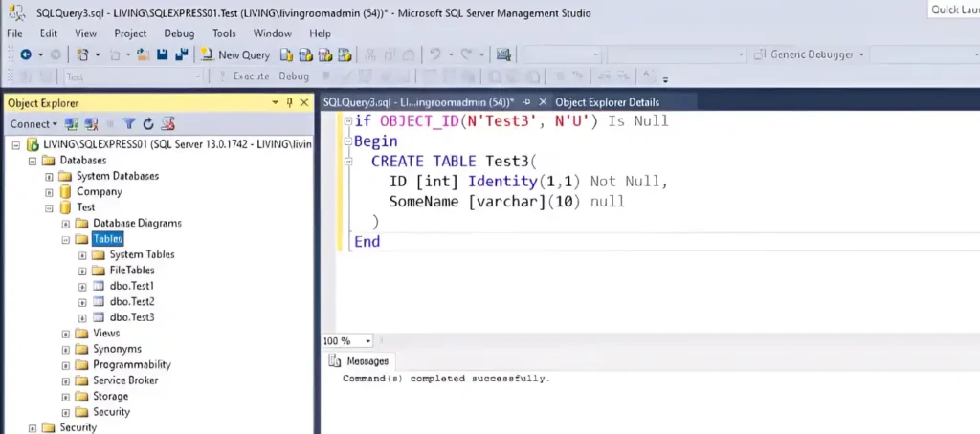Click the Disconnect icon in Object Explorer

(x=91, y=123)
